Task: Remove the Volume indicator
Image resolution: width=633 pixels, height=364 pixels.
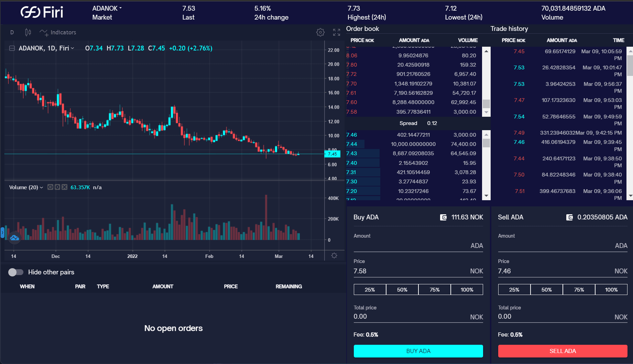Action: tap(64, 187)
